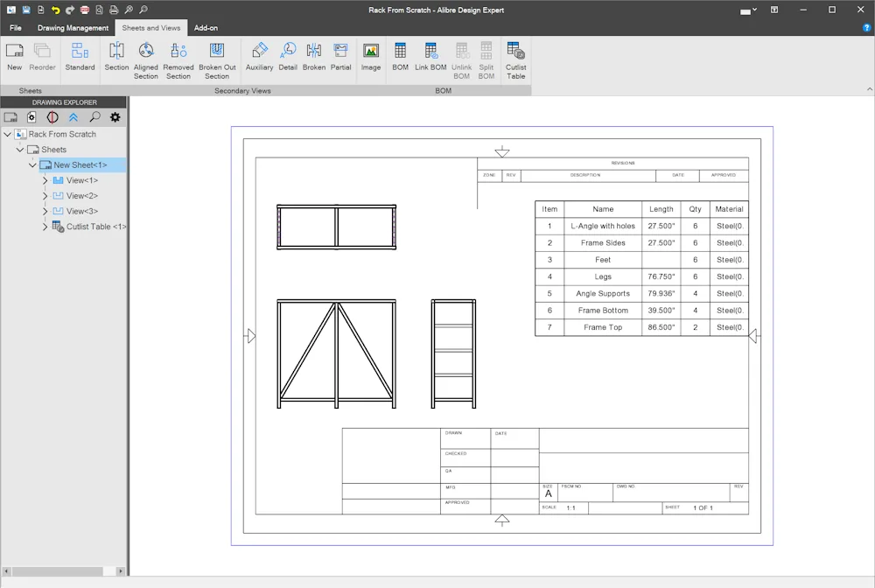Export the drawing to PDF

(84, 10)
